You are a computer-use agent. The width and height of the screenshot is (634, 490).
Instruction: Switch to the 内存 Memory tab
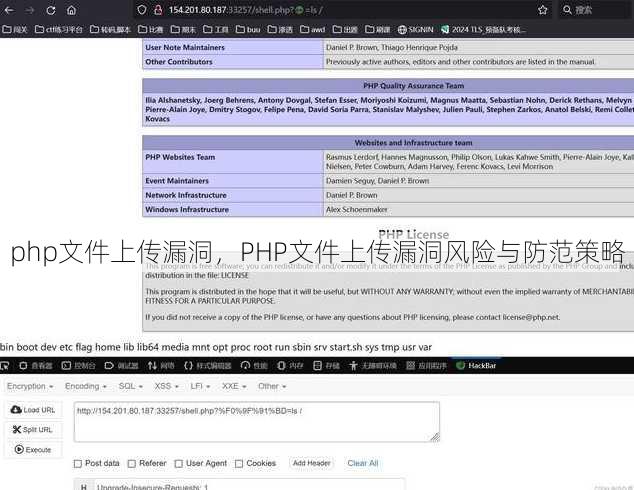290,366
